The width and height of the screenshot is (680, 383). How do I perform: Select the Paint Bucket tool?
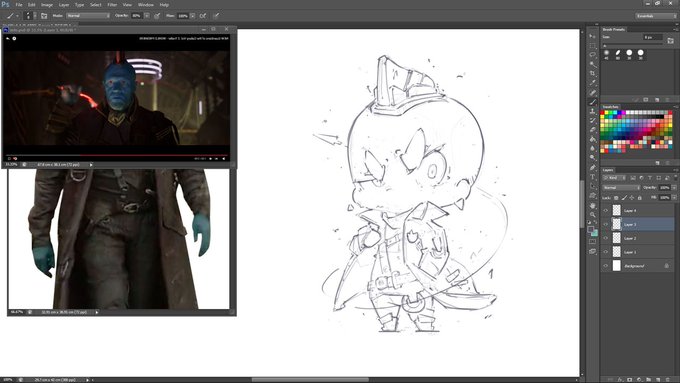592,139
